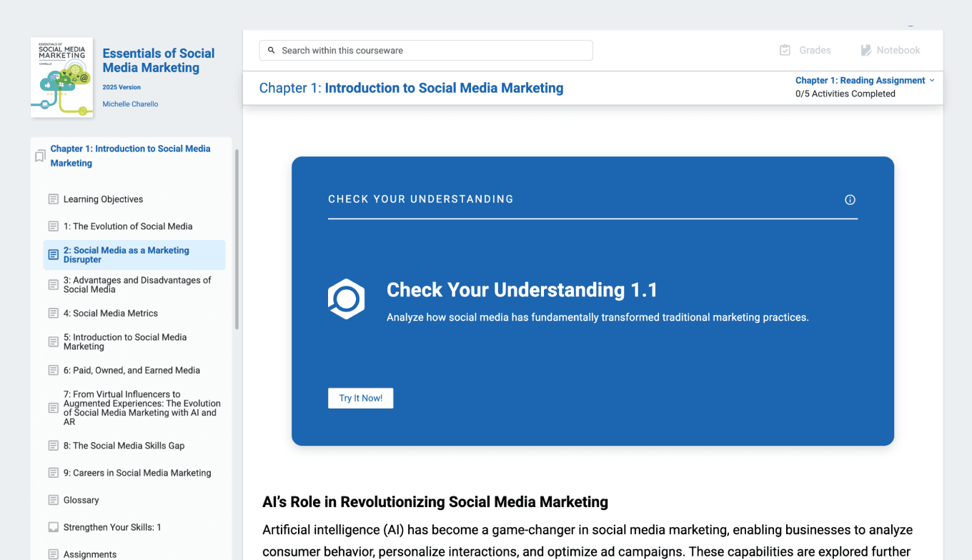Click the info icon in Check Your Understanding card
The width and height of the screenshot is (972, 560).
(x=850, y=200)
